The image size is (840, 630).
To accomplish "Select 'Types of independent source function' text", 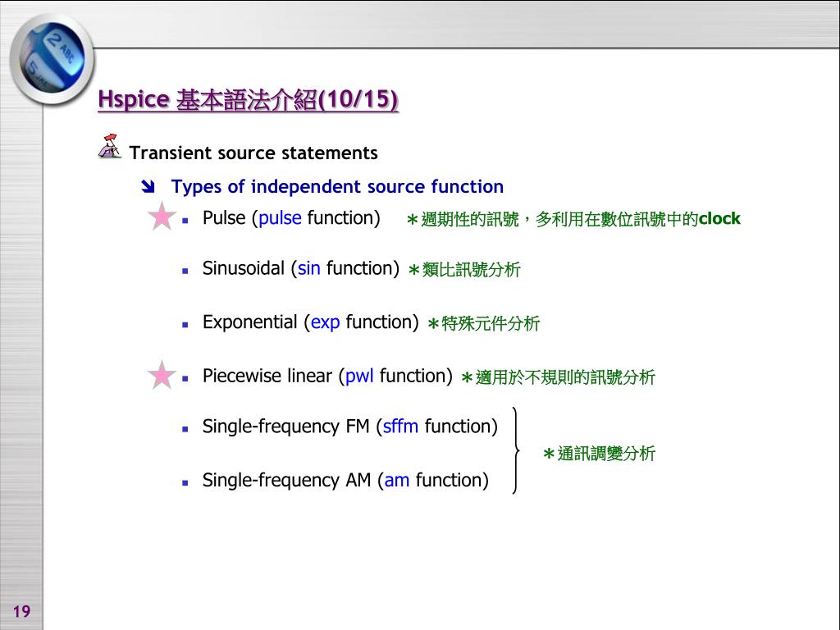I will coord(337,186).
